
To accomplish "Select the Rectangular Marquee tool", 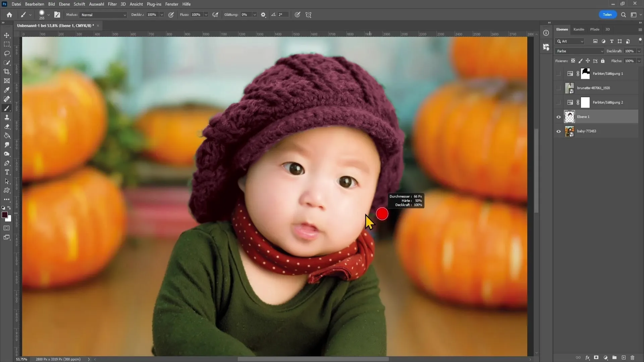I will pyautogui.click(x=7, y=44).
